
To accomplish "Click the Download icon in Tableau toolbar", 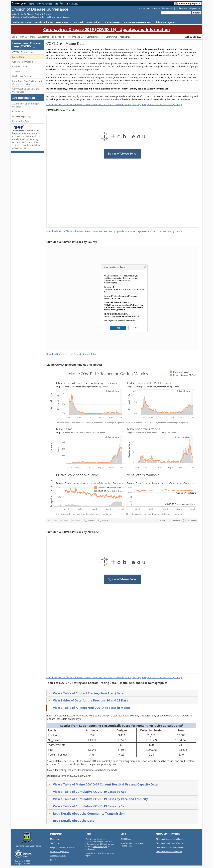I will (169, 520).
